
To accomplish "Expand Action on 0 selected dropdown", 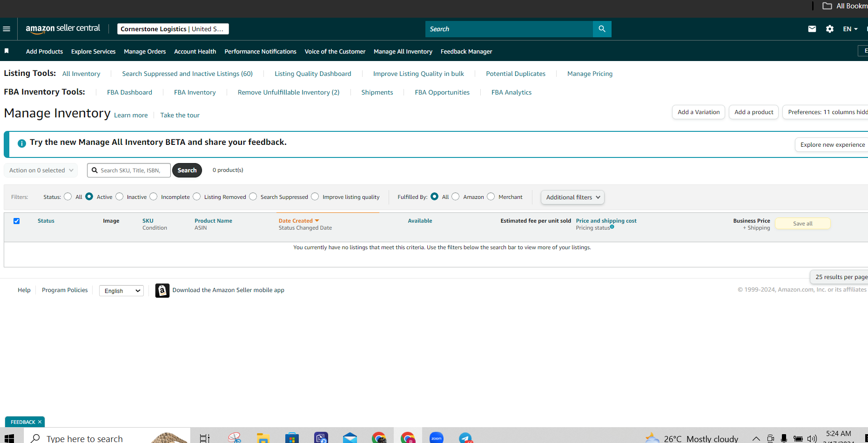I will (41, 170).
